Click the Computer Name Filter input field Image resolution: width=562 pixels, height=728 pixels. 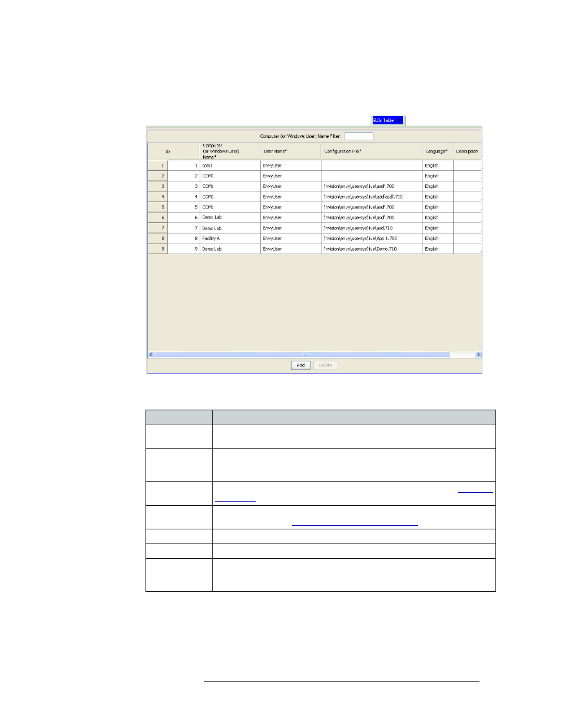tap(359, 136)
